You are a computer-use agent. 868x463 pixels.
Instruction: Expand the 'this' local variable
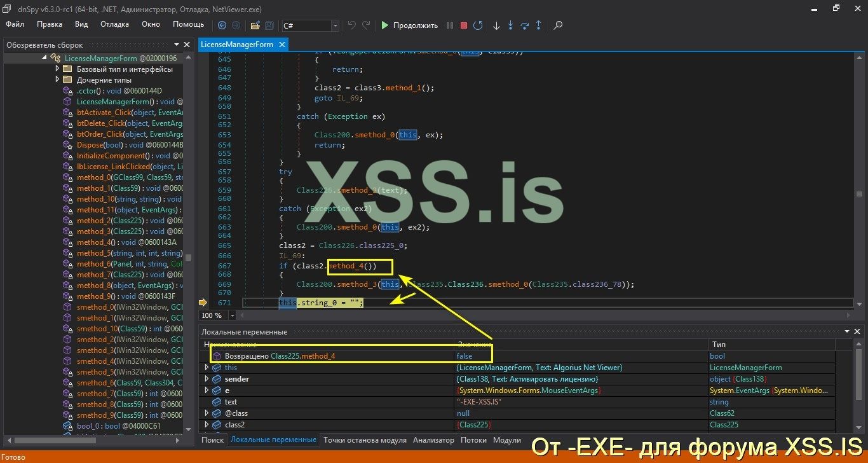[207, 368]
